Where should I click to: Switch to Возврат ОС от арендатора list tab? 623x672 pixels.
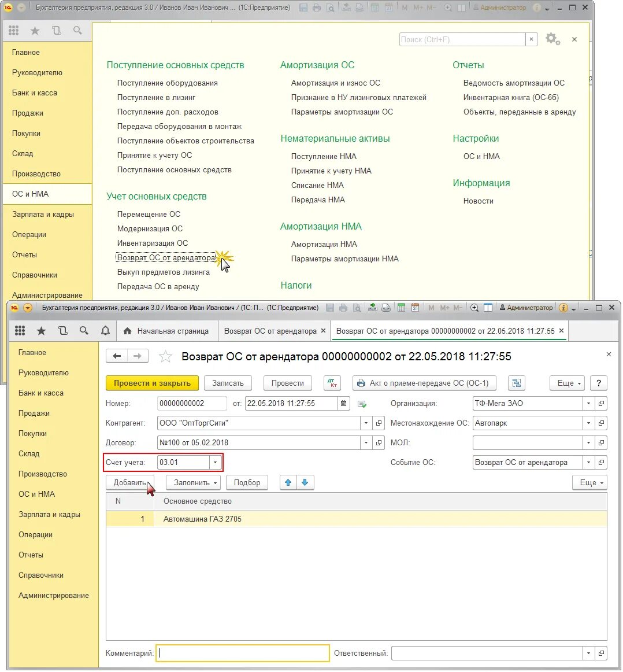(x=270, y=331)
